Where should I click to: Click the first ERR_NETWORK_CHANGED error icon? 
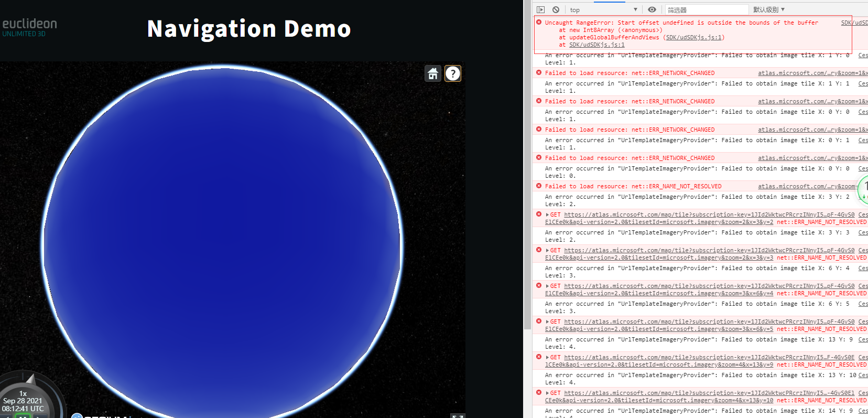(x=539, y=72)
